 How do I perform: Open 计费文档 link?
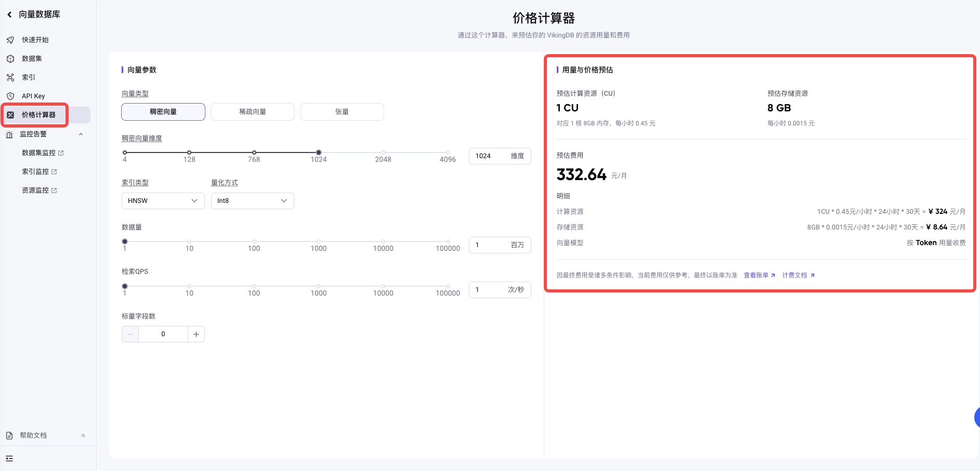click(799, 275)
